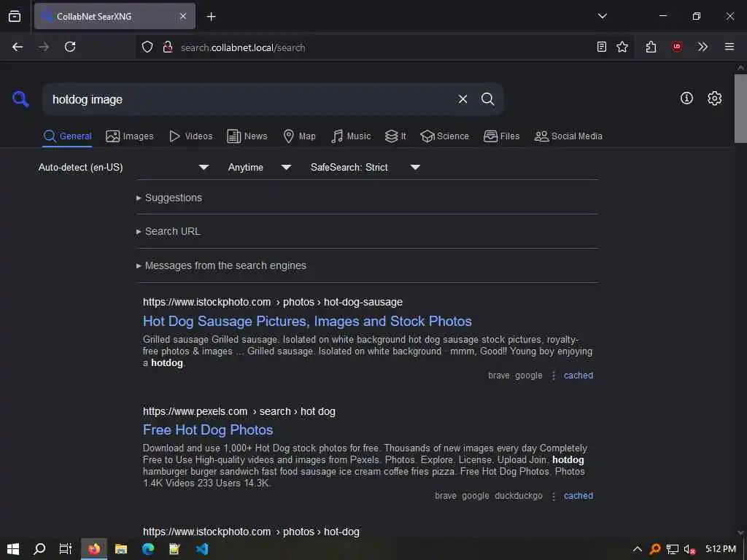747x560 pixels.
Task: Switch to the Files category
Action: coord(502,136)
